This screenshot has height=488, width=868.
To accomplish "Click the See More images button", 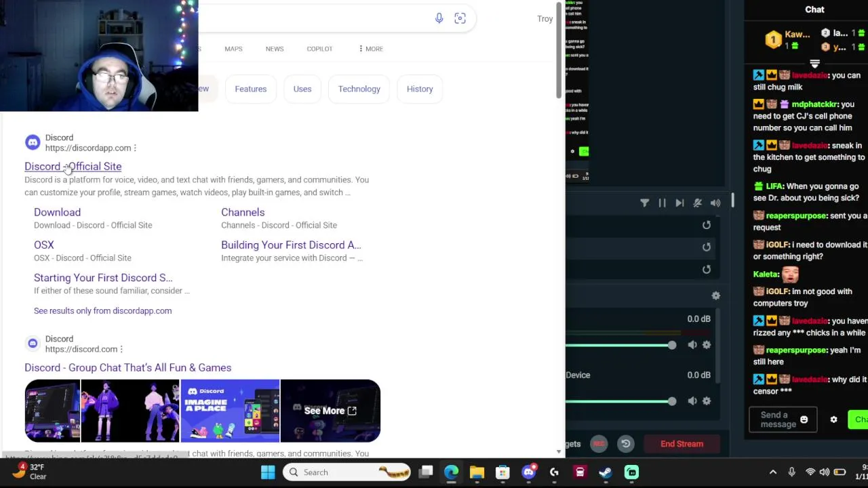I will coord(330,411).
